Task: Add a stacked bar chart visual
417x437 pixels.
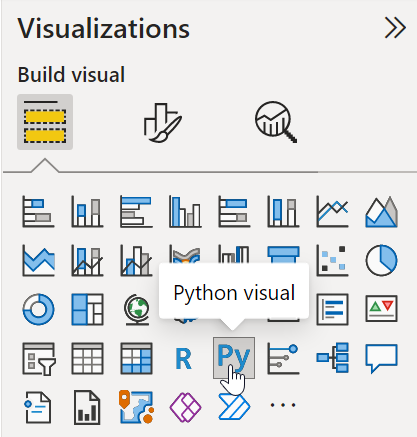Action: [x=38, y=211]
